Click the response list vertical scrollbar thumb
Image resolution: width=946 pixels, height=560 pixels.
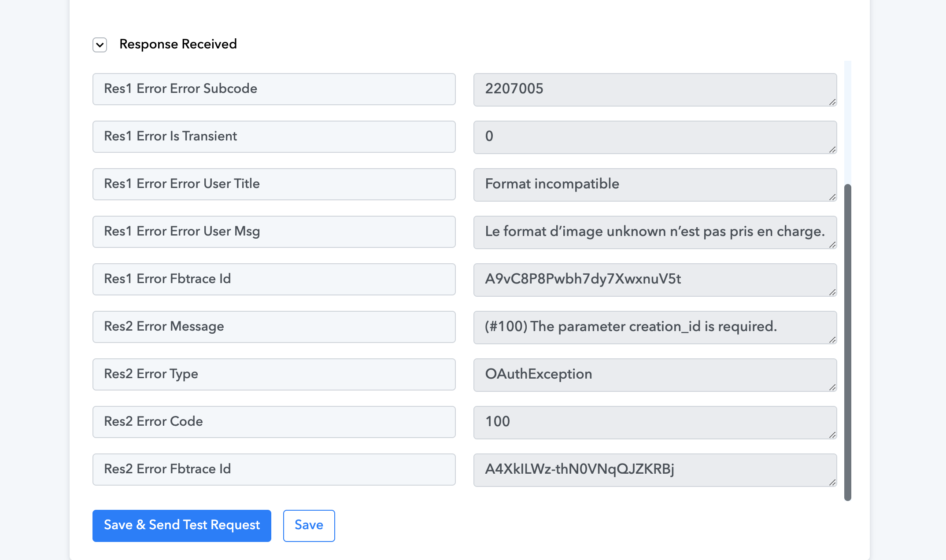coord(848,342)
